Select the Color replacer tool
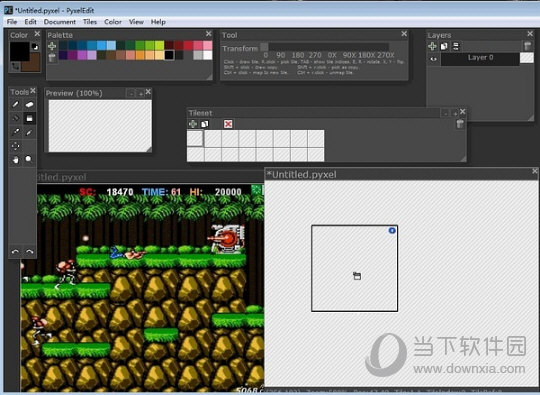The image size is (540, 395). coord(29,132)
